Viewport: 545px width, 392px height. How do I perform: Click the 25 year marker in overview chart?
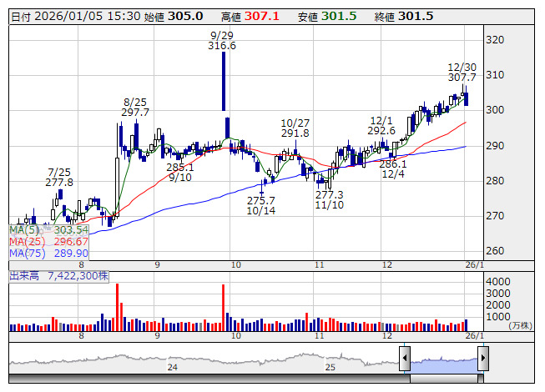(x=330, y=367)
